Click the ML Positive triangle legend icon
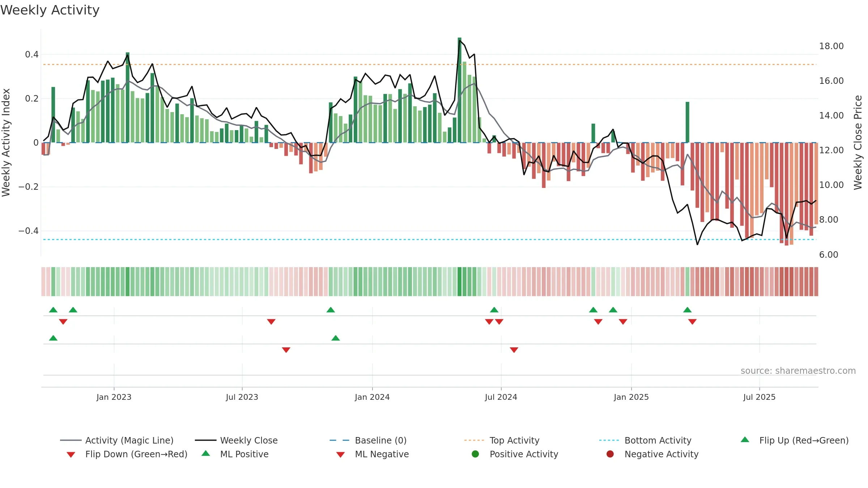868x488 pixels. tap(206, 453)
